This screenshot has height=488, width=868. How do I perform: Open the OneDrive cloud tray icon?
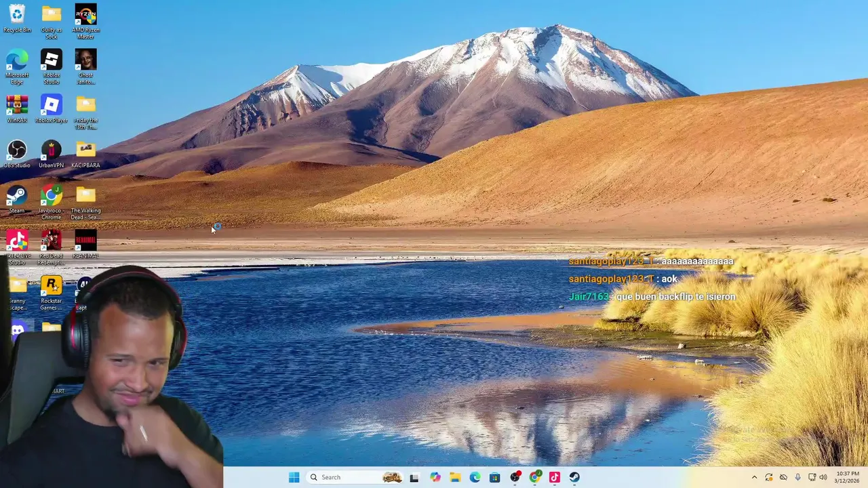(783, 477)
